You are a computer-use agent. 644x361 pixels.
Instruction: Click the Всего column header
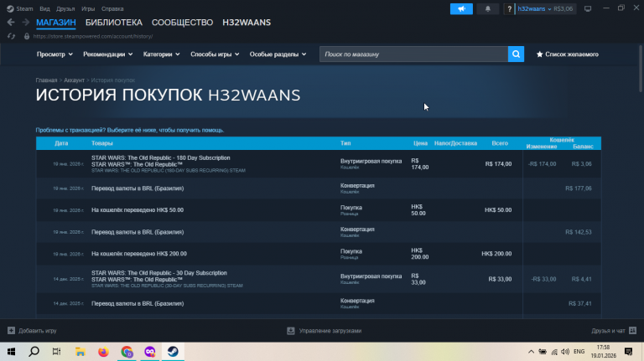click(x=500, y=143)
